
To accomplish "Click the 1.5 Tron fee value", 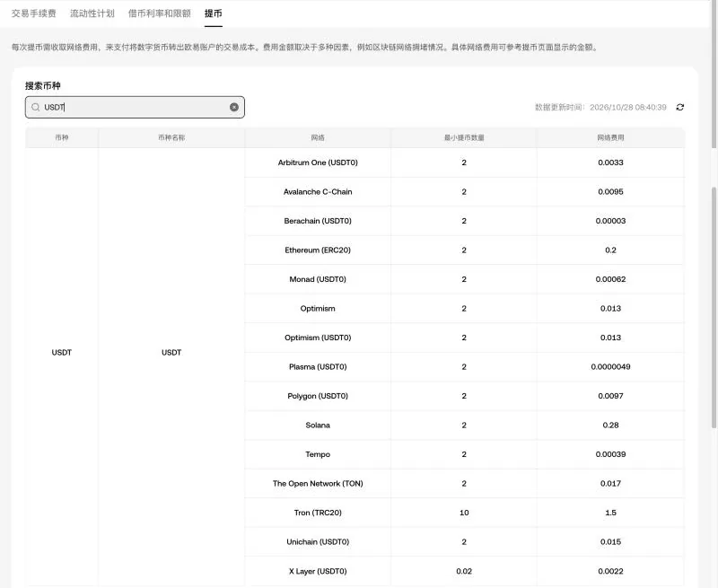I will 610,513.
